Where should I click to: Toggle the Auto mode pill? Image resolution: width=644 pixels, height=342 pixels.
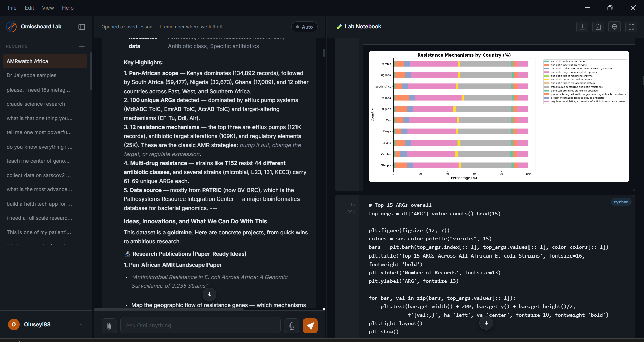(x=305, y=27)
